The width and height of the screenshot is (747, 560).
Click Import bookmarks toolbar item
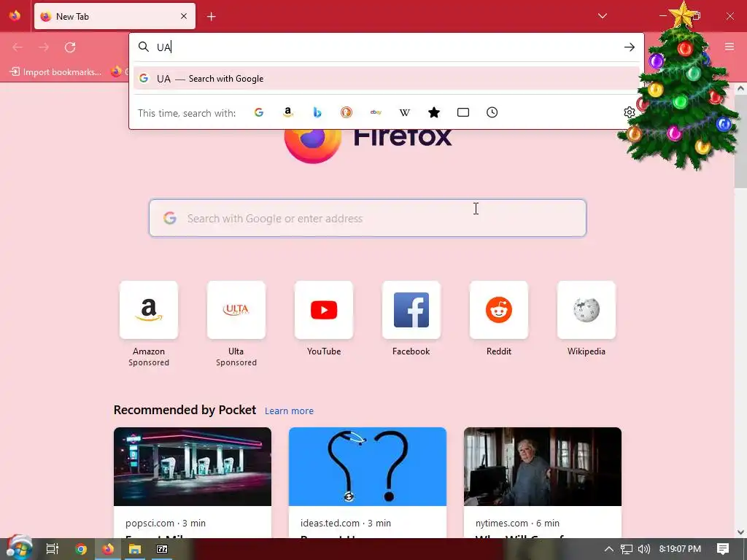tap(55, 72)
